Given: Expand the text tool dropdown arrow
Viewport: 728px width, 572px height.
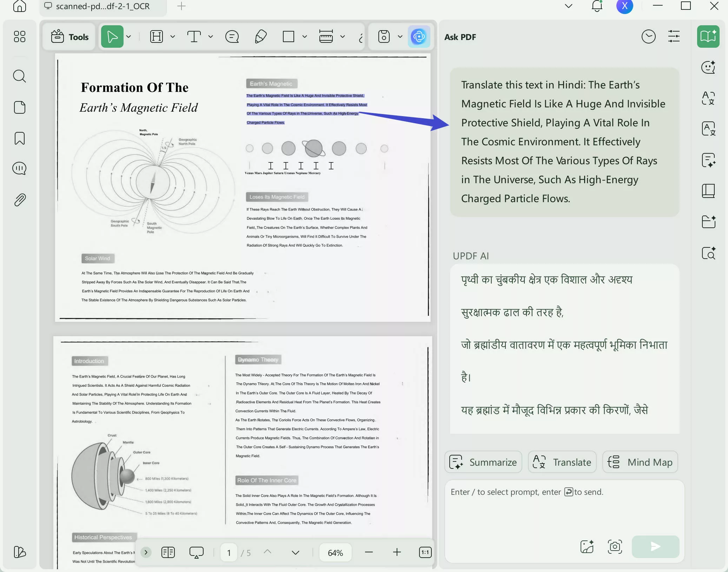Looking at the screenshot, I should (x=211, y=36).
